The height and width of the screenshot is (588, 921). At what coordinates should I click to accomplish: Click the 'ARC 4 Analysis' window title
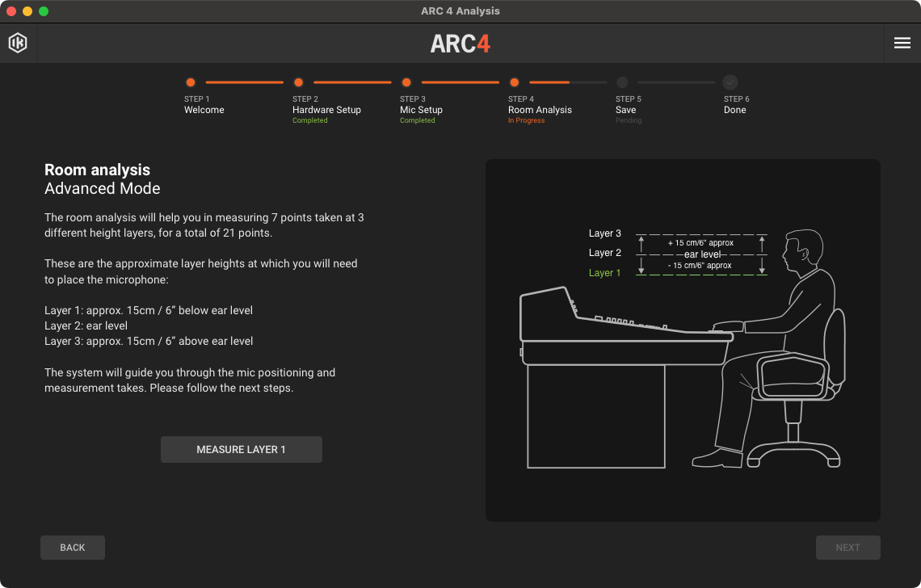(460, 11)
